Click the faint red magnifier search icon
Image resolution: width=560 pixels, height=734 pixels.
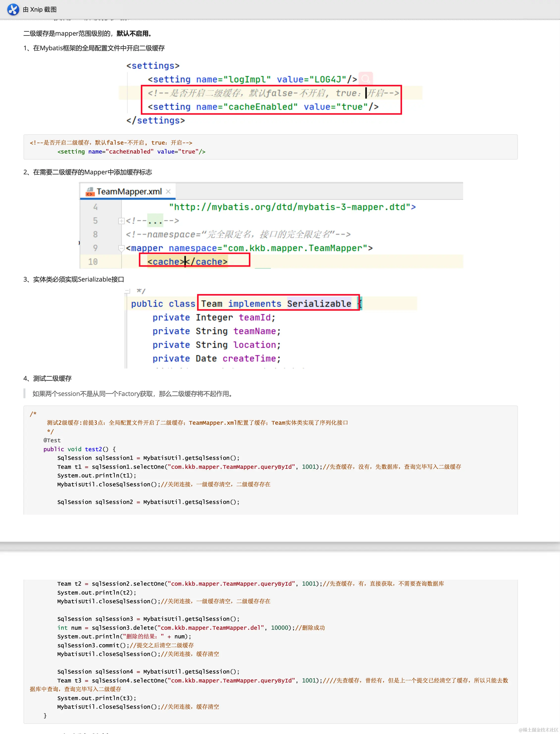[366, 79]
